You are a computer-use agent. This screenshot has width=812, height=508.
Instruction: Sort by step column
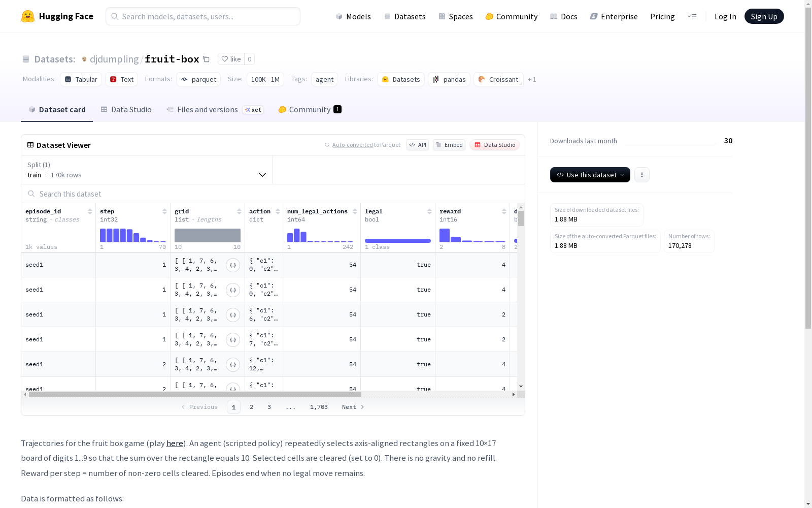164,211
